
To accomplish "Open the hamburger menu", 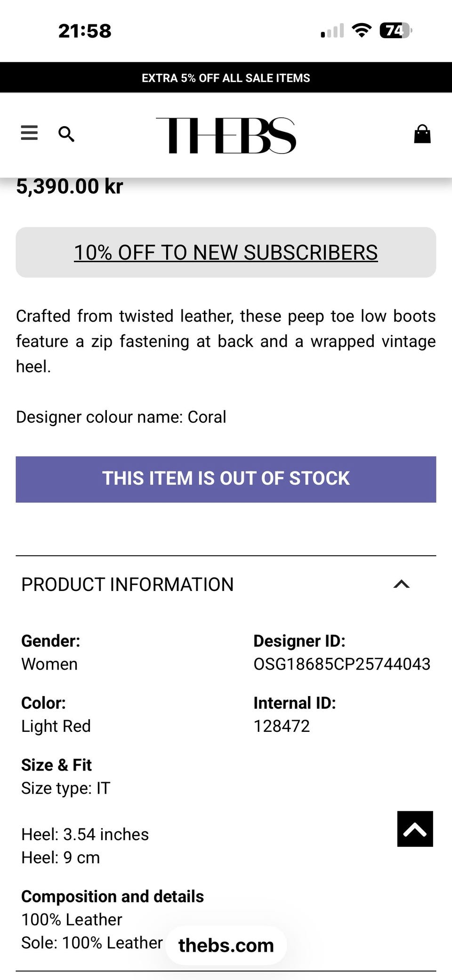I will tap(29, 133).
